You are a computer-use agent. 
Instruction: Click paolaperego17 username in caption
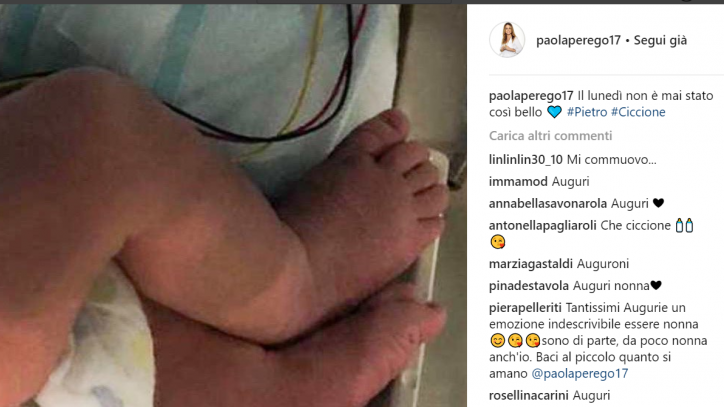[531, 96]
